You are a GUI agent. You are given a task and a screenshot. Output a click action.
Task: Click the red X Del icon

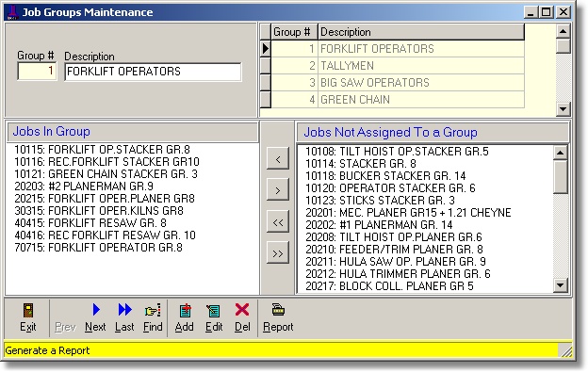coord(242,310)
